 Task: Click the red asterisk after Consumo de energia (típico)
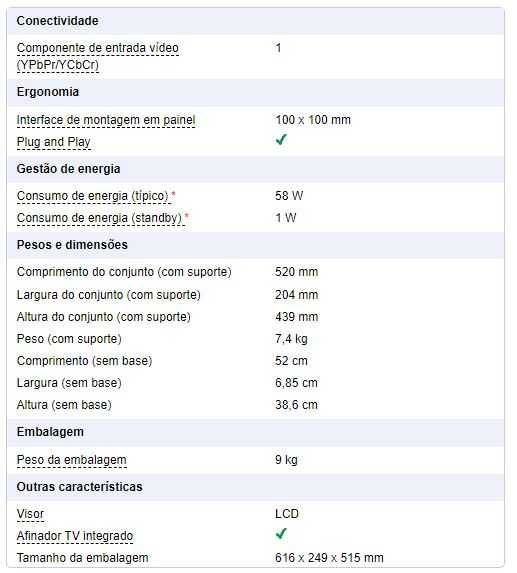point(174,194)
